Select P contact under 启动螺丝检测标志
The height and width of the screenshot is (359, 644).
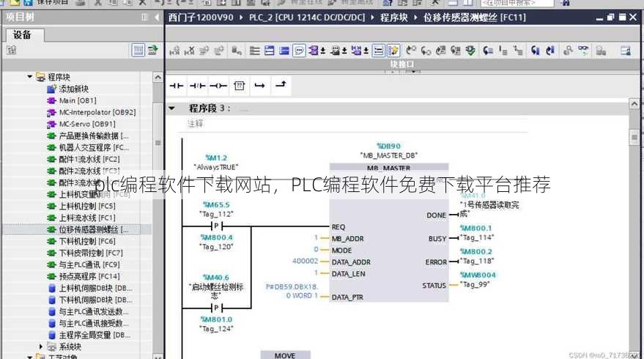click(216, 308)
